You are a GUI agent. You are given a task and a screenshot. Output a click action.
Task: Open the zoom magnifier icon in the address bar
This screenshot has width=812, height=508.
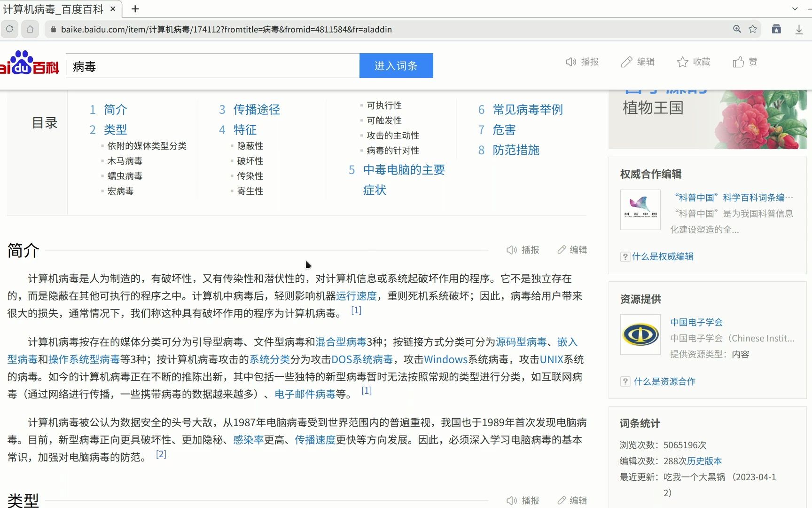tap(737, 29)
